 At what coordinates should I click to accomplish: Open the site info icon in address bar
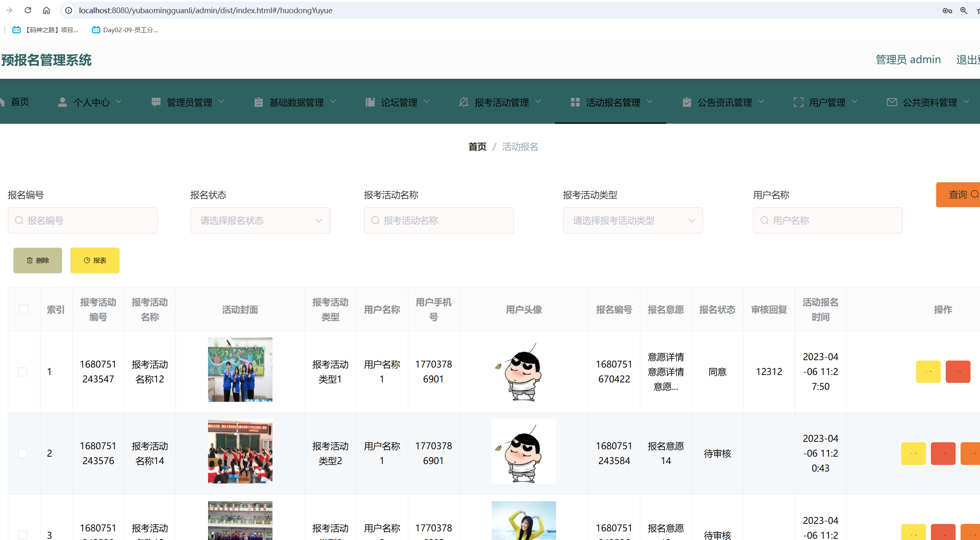tap(69, 10)
